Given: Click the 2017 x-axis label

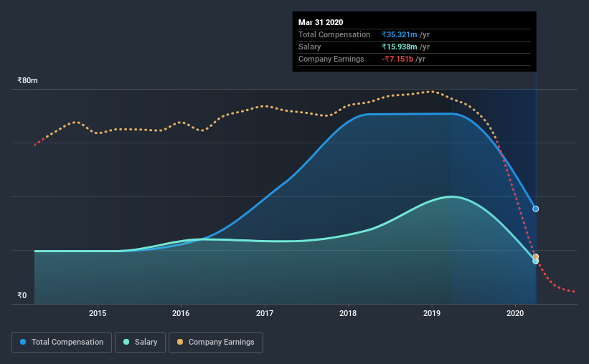Looking at the screenshot, I should pyautogui.click(x=265, y=313).
